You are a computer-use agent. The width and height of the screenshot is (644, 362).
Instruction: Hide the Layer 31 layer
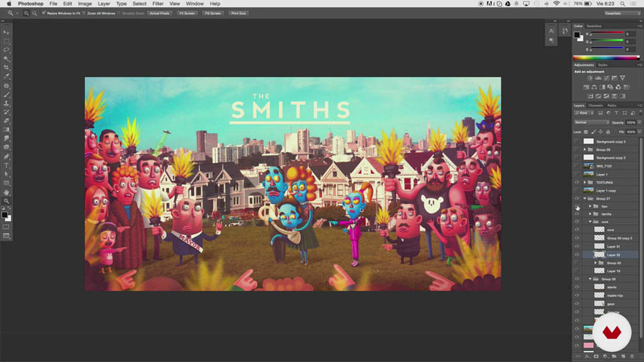pyautogui.click(x=577, y=246)
